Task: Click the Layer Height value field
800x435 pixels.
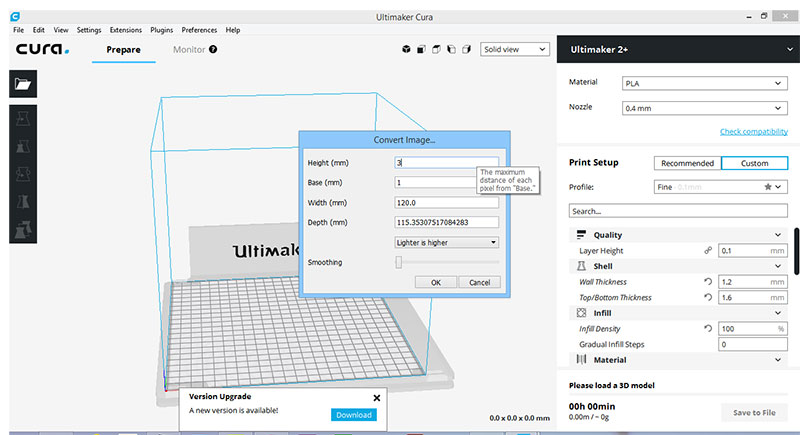Action: (x=753, y=250)
